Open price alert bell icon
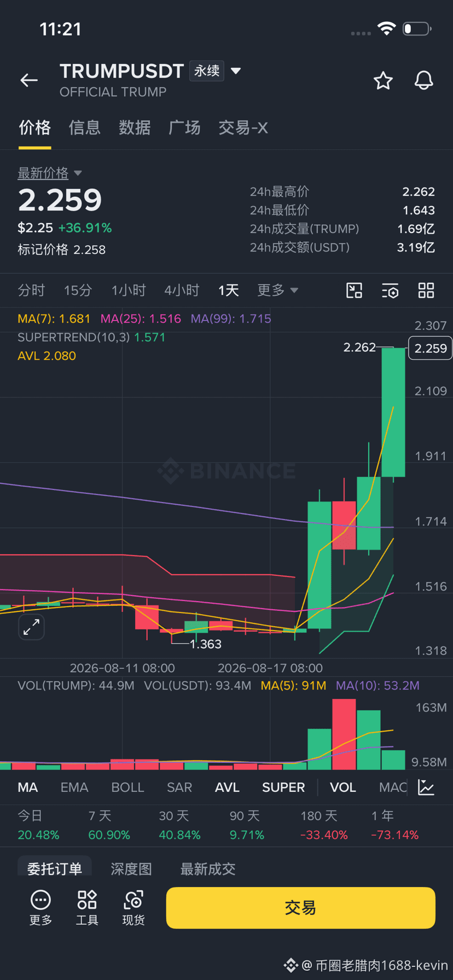 pyautogui.click(x=423, y=80)
